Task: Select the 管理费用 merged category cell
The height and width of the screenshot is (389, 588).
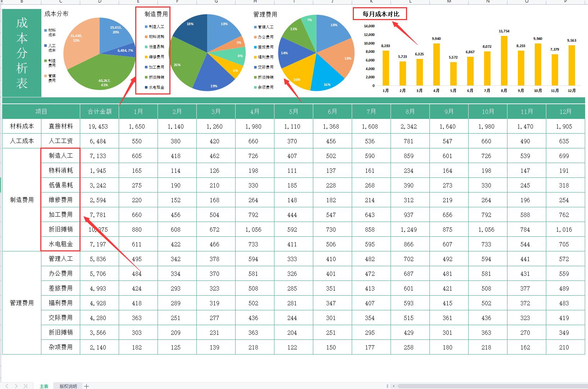Action: 22,303
